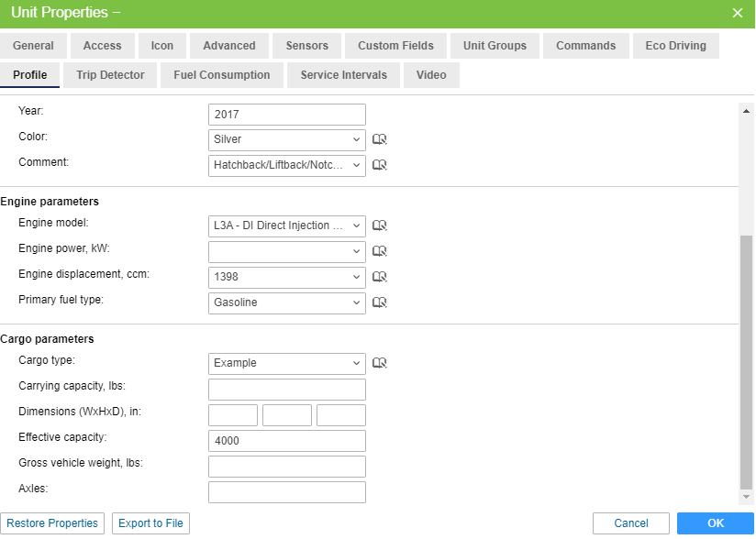The width and height of the screenshot is (756, 539).
Task: Click the lookup icon for Engine power
Action: pyautogui.click(x=380, y=251)
